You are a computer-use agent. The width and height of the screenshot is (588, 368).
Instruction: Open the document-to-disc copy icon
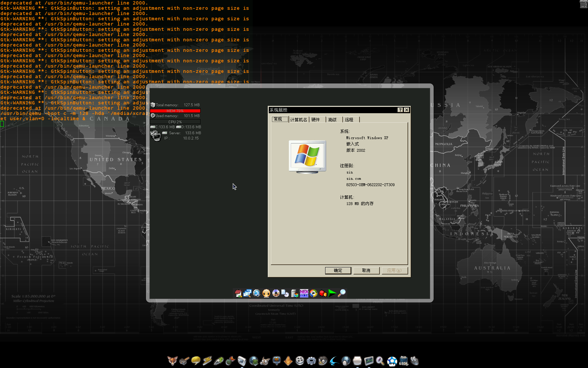285,293
